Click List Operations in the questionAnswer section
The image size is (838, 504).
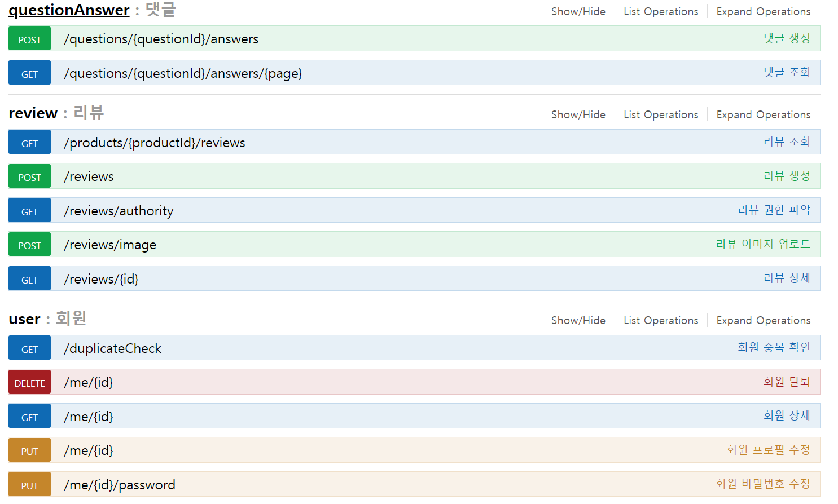pos(661,11)
